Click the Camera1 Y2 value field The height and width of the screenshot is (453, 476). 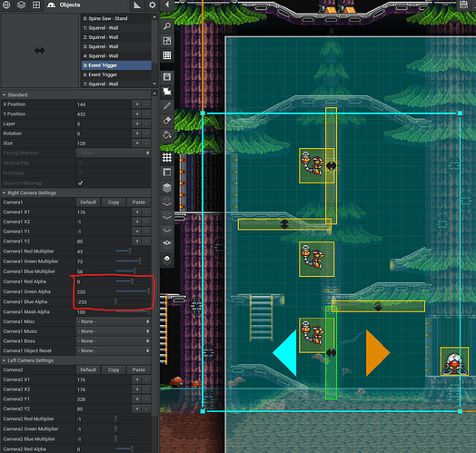104,241
